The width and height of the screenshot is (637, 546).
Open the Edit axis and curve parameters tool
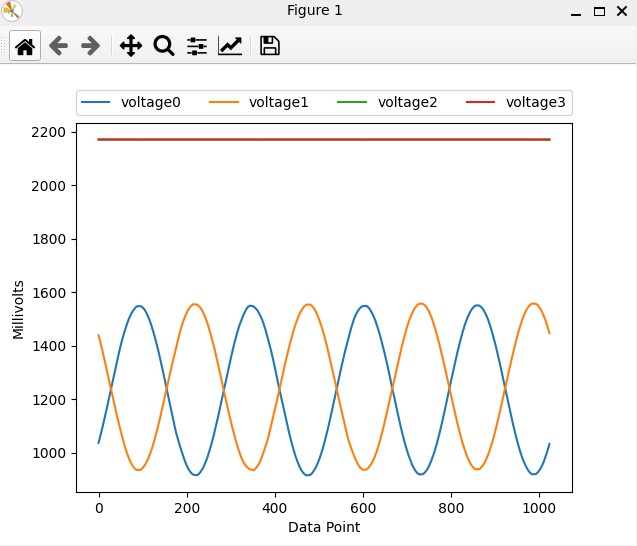click(230, 46)
